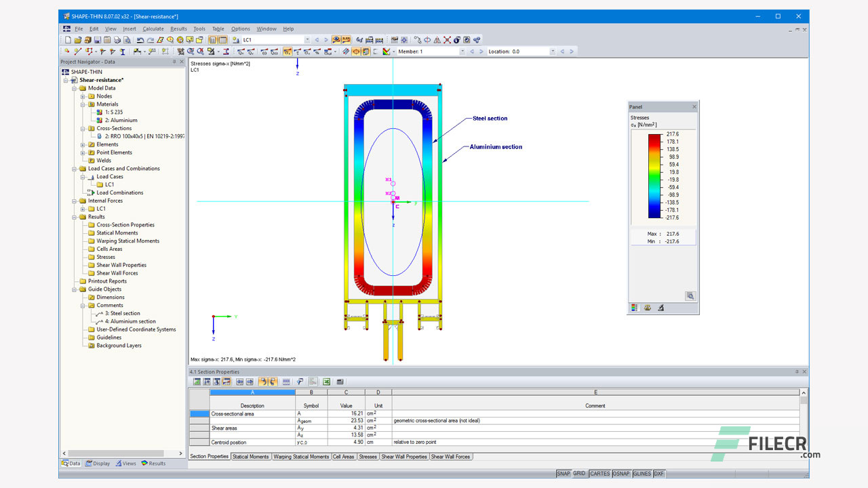The height and width of the screenshot is (488, 868).
Task: Toggle the OSNAP status bar button
Action: tap(622, 474)
